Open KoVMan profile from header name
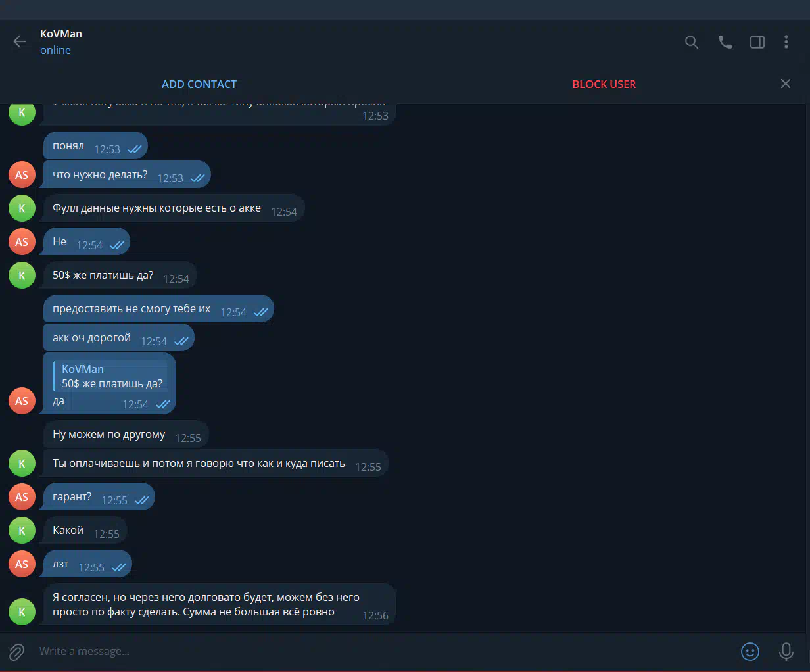 coord(61,34)
